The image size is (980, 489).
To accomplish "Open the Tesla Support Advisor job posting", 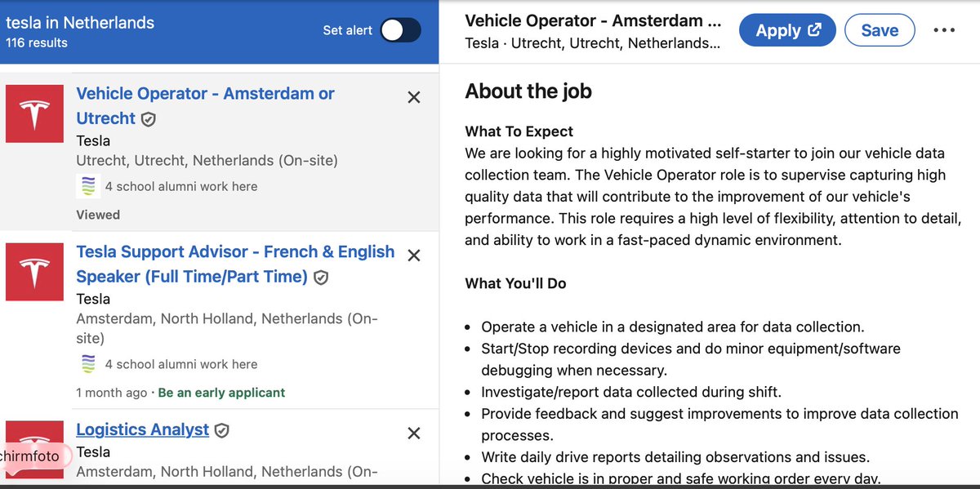I will 235,264.
